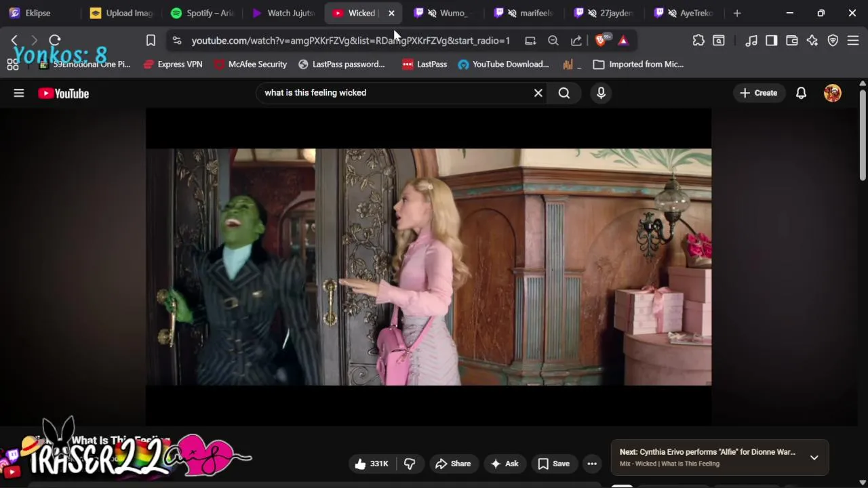Viewport: 868px width, 488px height.
Task: Clear the YouTube search text
Action: pos(538,93)
